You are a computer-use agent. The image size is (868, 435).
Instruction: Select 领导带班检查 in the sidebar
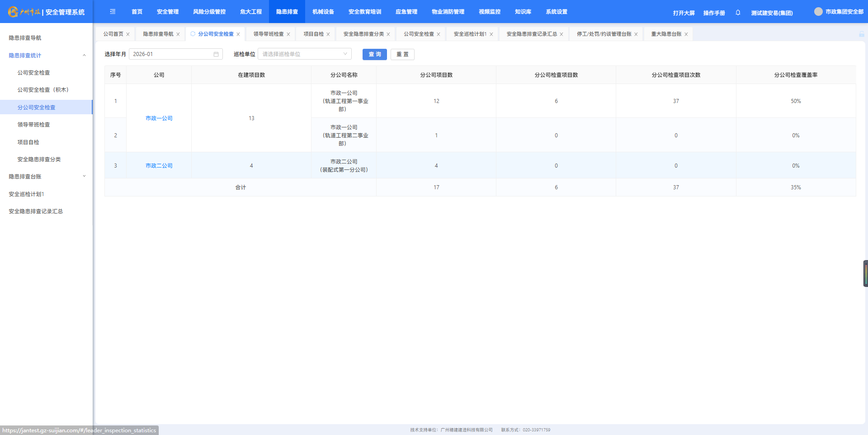pos(34,125)
